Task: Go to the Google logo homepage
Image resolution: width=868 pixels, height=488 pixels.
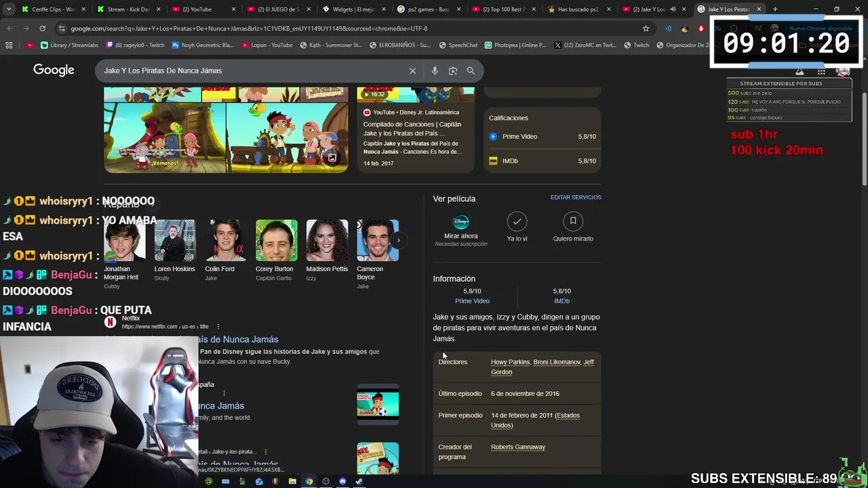Action: pos(54,70)
